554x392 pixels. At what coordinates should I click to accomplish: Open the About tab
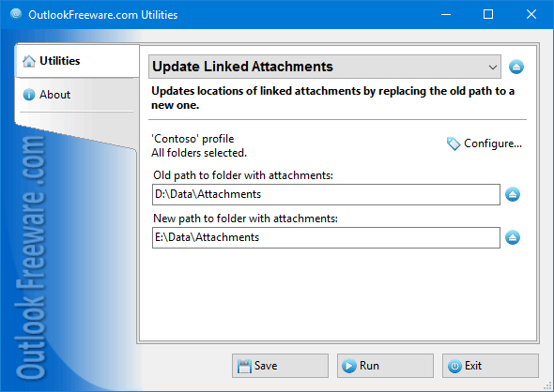(x=77, y=95)
